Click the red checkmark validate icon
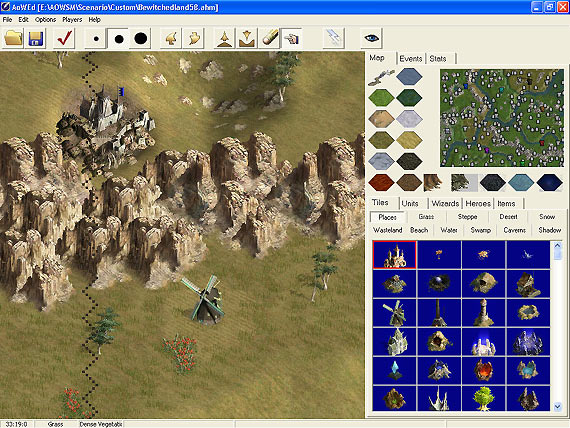The image size is (570, 428). 64,38
